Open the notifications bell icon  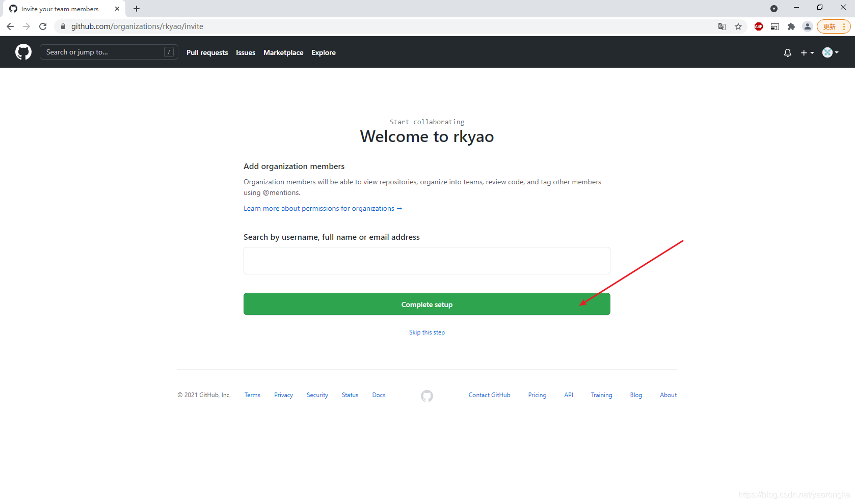tap(788, 52)
